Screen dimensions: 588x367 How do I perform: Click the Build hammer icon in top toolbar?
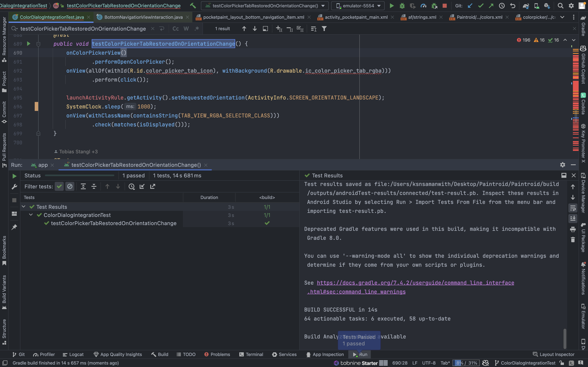pos(193,6)
